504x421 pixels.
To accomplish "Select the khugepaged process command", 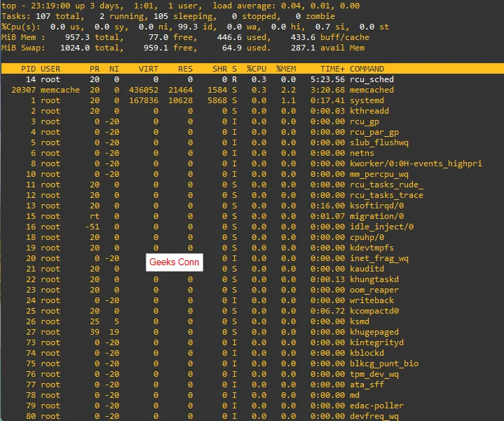I will 374,332.
